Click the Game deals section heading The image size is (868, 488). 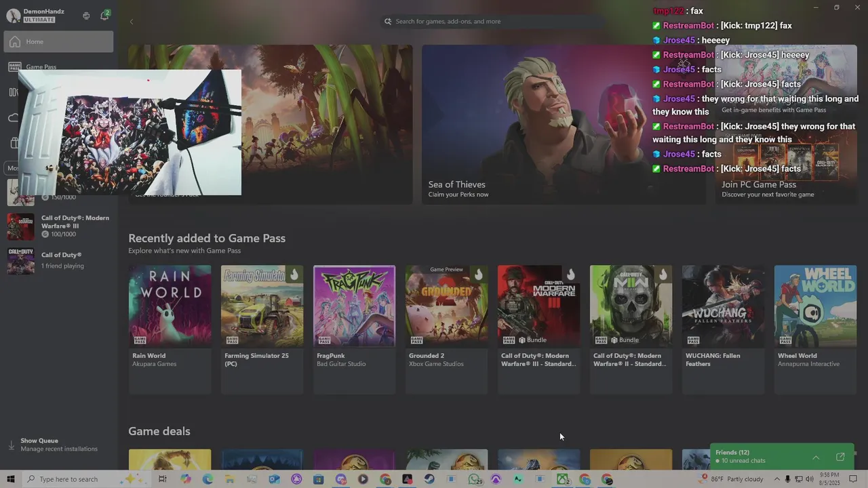159,431
